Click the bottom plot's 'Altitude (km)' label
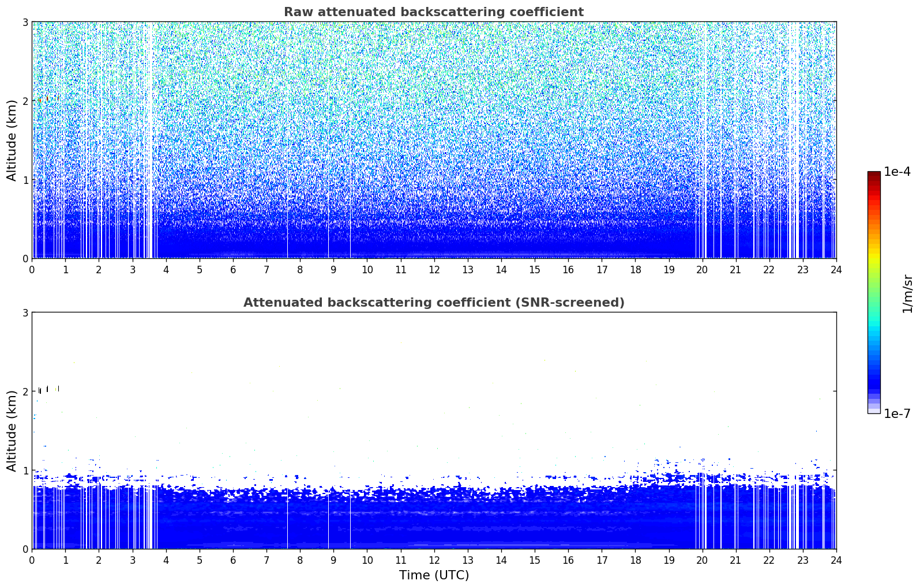This screenshot has width=920, height=588. coord(12,431)
